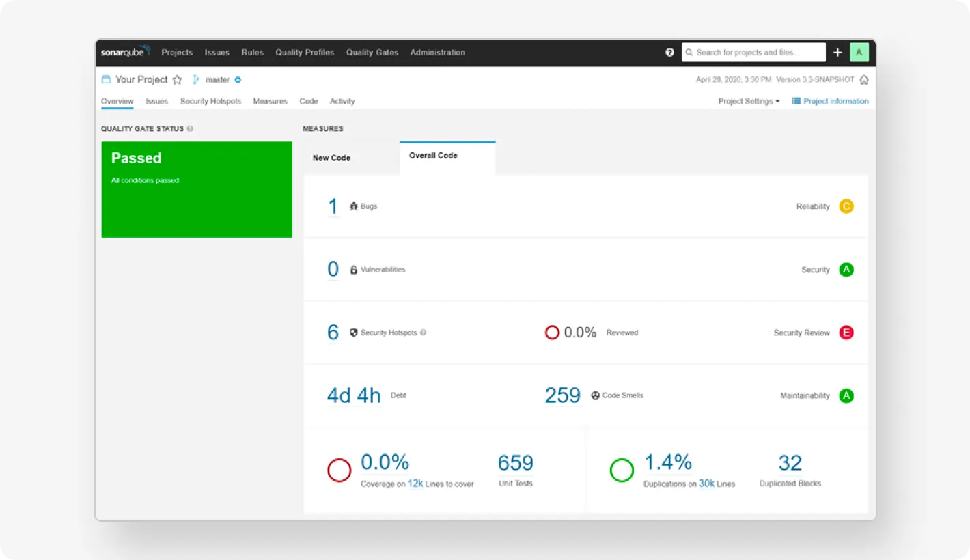This screenshot has height=560, width=970.
Task: Click the Security Hotspots help tooltip icon
Action: click(x=424, y=333)
